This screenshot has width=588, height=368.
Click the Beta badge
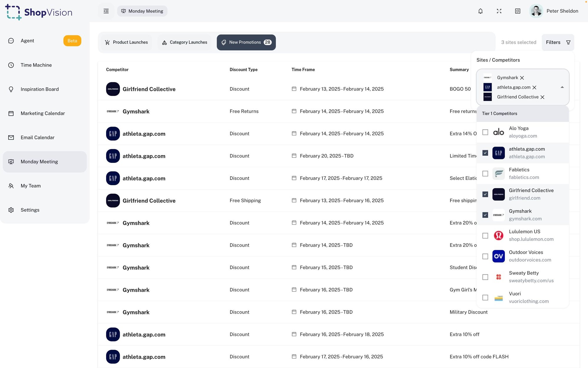72,41
